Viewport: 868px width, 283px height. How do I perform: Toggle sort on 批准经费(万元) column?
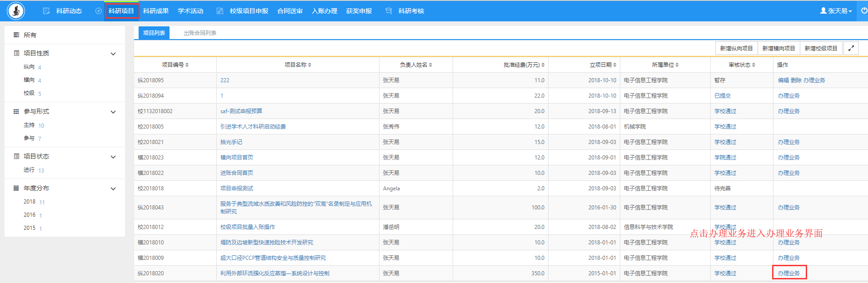543,65
